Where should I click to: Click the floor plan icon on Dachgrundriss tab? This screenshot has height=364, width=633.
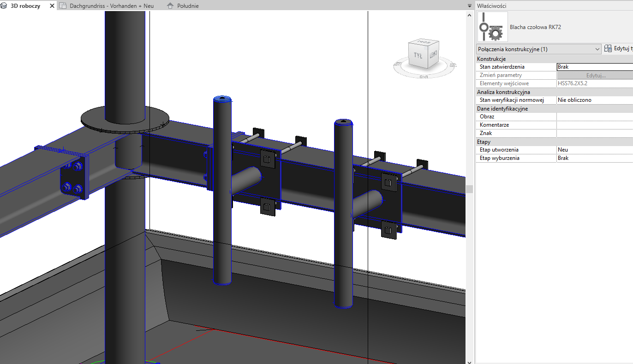(x=63, y=6)
